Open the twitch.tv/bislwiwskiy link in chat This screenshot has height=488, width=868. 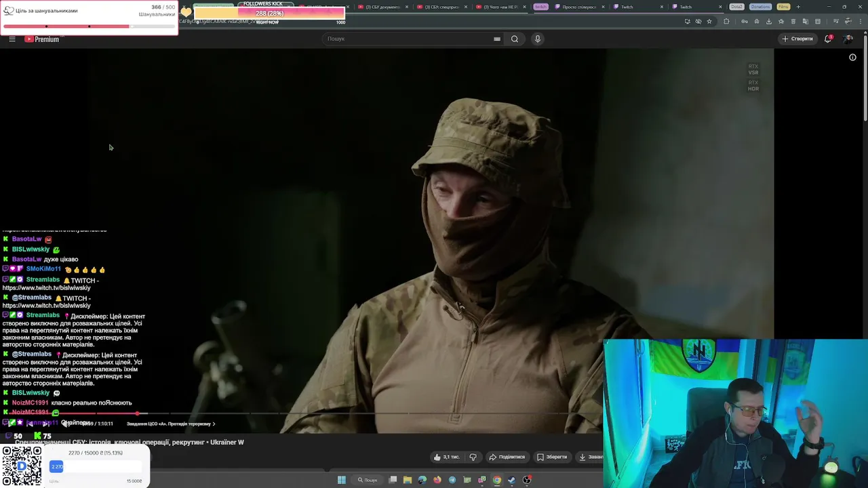[x=46, y=288]
